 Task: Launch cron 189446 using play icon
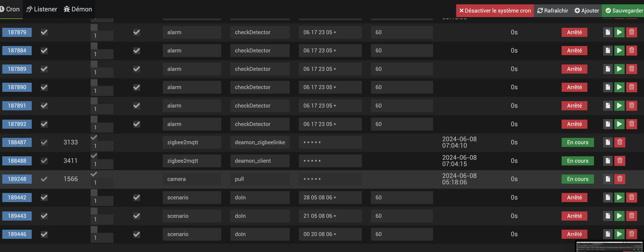619,234
